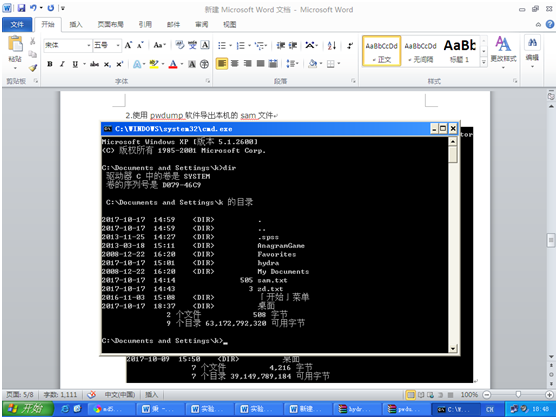
Task: Switch to the References tab
Action: pos(145,25)
